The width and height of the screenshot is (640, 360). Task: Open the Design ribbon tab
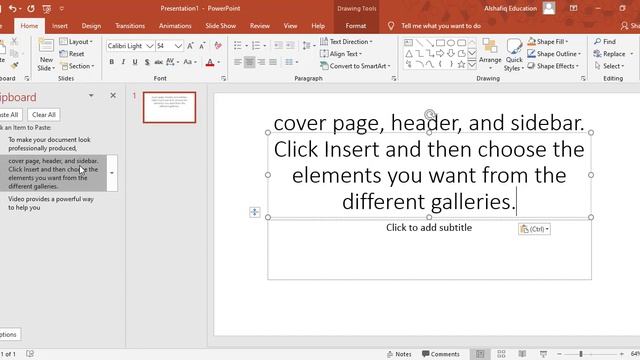(x=91, y=26)
